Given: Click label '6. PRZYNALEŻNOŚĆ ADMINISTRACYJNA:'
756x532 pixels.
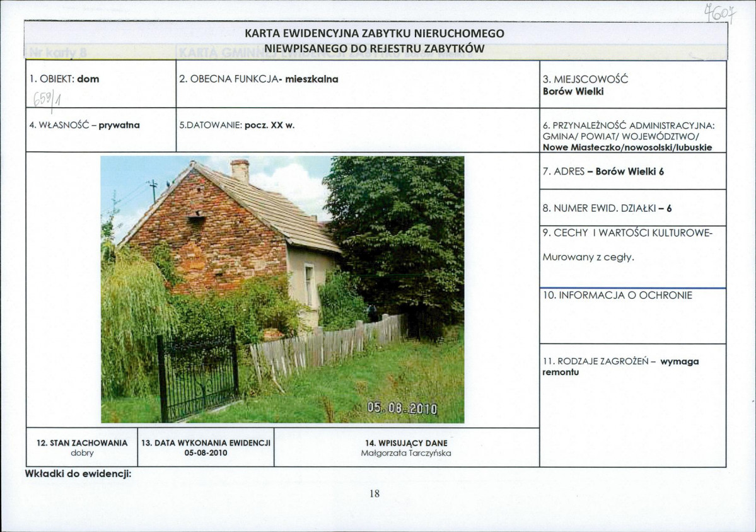Looking at the screenshot, I should pos(629,126).
